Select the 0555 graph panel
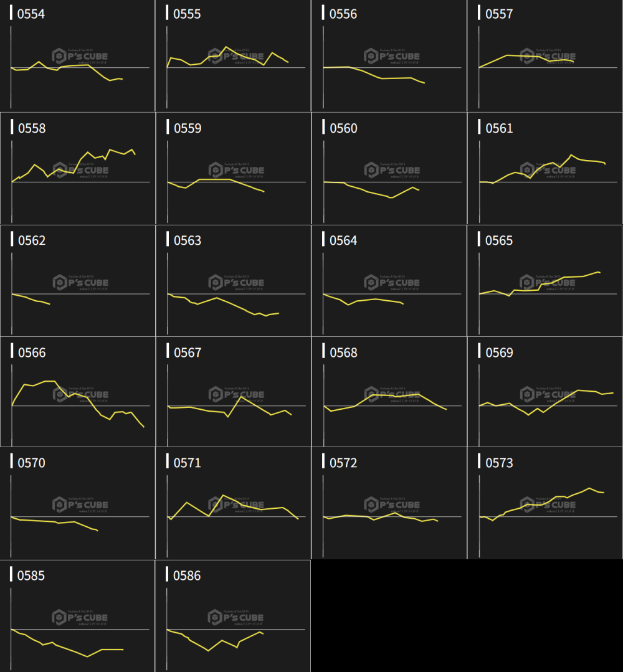Screen dimensions: 623x672 [233, 56]
